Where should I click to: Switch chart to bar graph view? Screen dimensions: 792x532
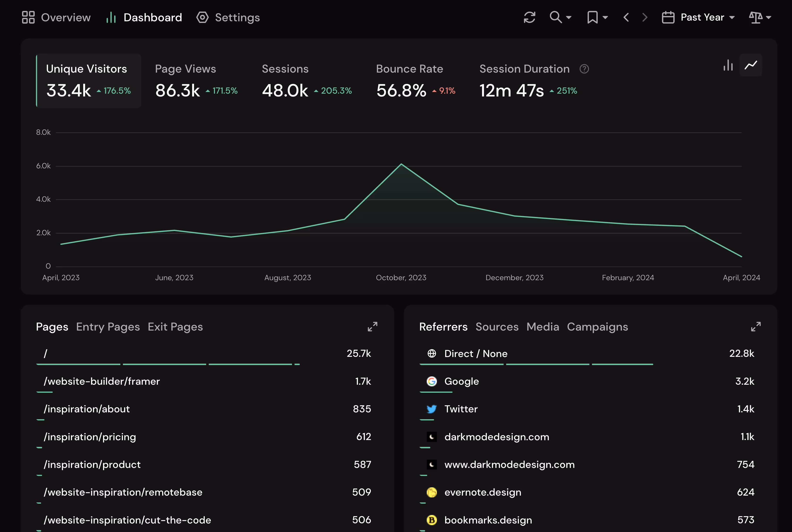[x=728, y=65]
